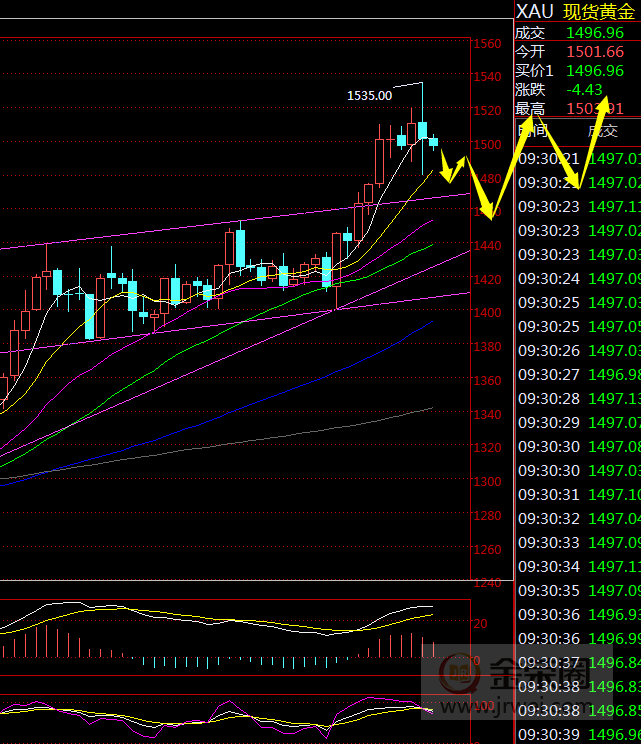
Task: Select the 09:30:25 row priced 1497.05
Action: (578, 327)
